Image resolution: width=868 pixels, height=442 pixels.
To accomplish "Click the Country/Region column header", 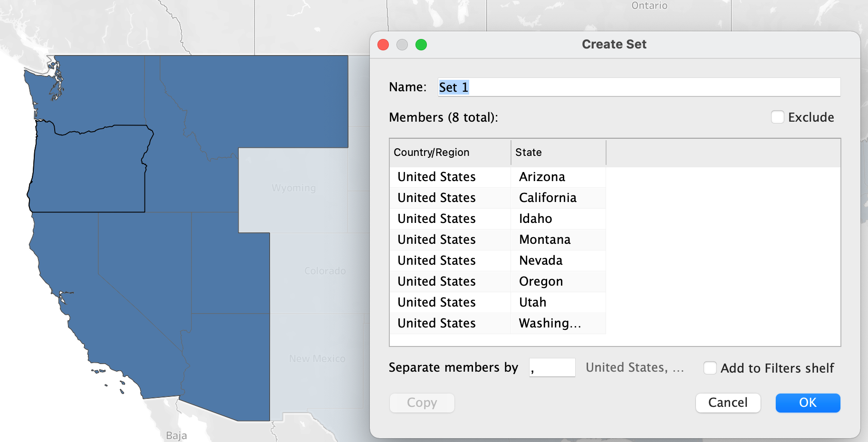I will click(x=450, y=153).
